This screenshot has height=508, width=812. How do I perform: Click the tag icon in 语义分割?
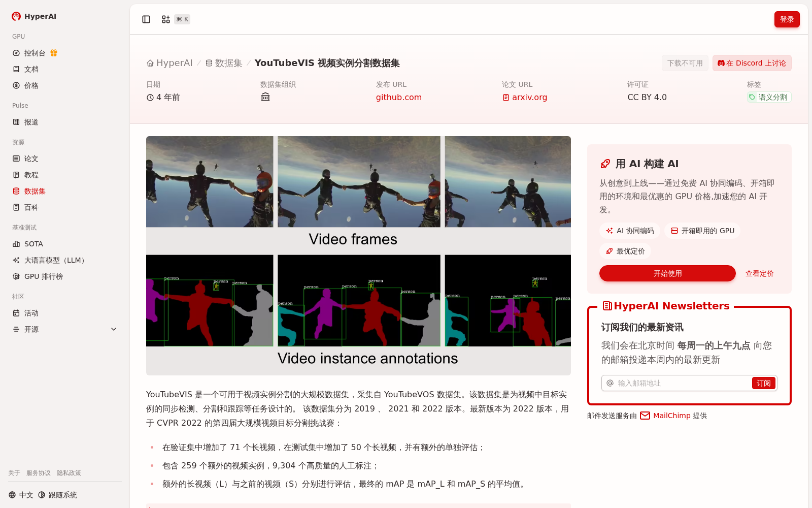pos(752,97)
